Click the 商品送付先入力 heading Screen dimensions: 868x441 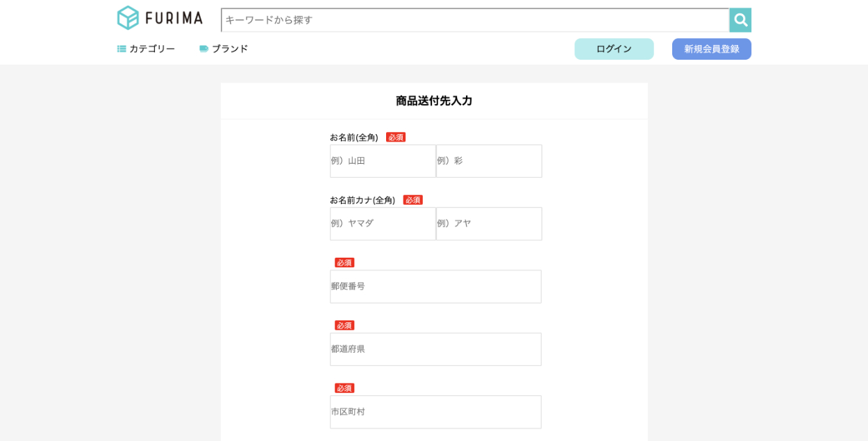pyautogui.click(x=434, y=101)
